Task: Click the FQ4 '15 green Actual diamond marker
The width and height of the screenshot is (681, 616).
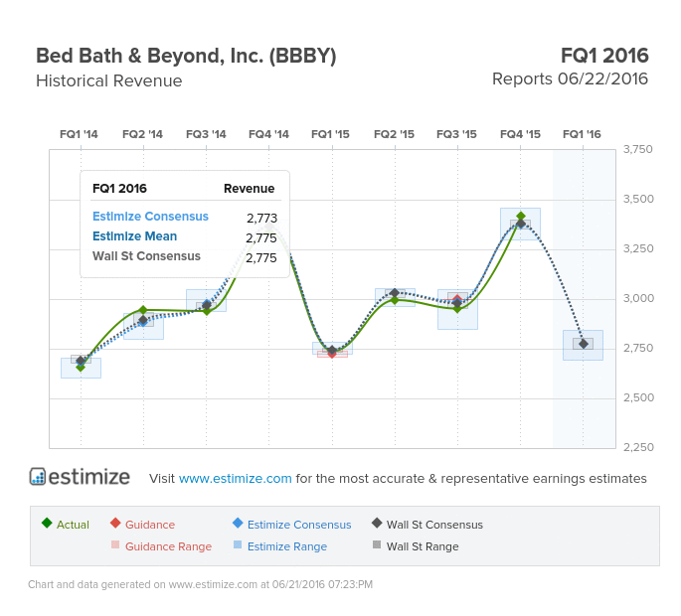Action: 521,217
